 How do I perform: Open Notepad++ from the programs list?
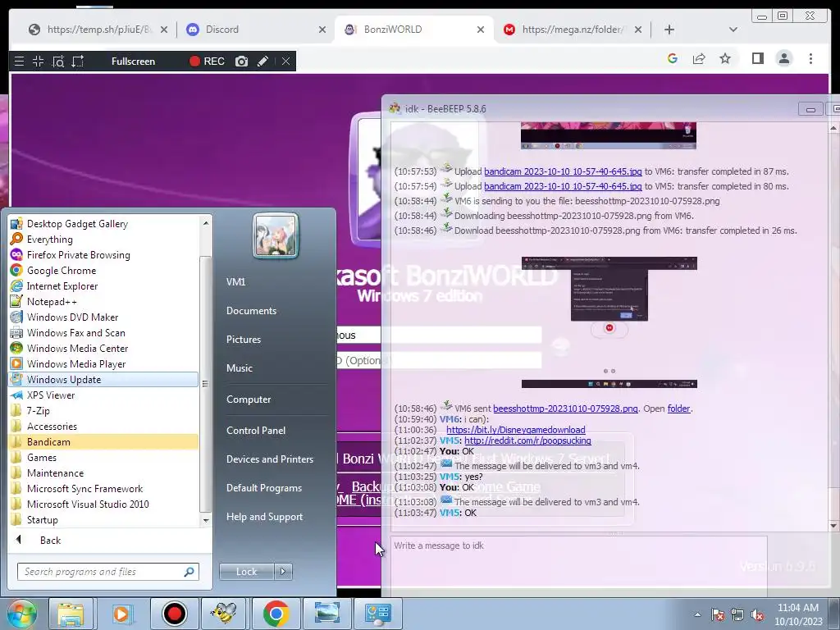pyautogui.click(x=104, y=301)
